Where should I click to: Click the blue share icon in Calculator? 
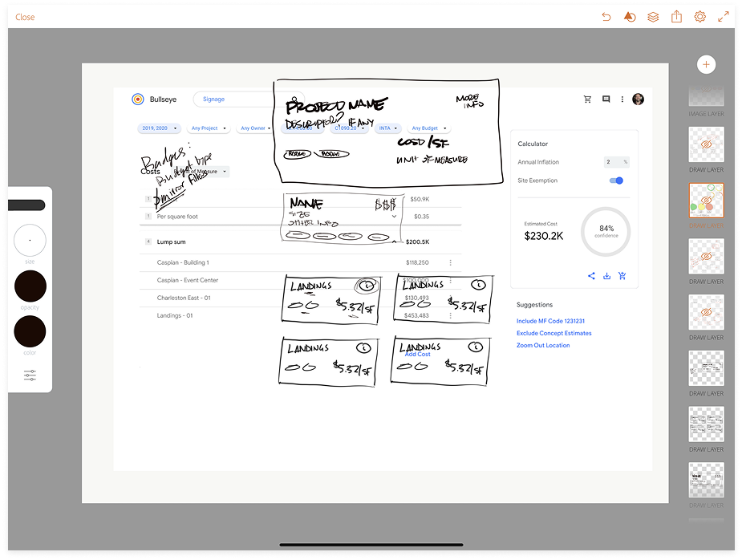pos(591,275)
